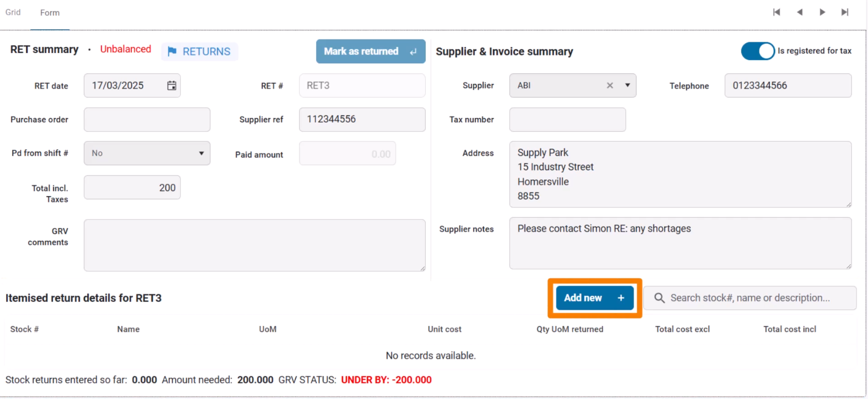The width and height of the screenshot is (868, 399).
Task: Click Add new button
Action: tap(594, 298)
